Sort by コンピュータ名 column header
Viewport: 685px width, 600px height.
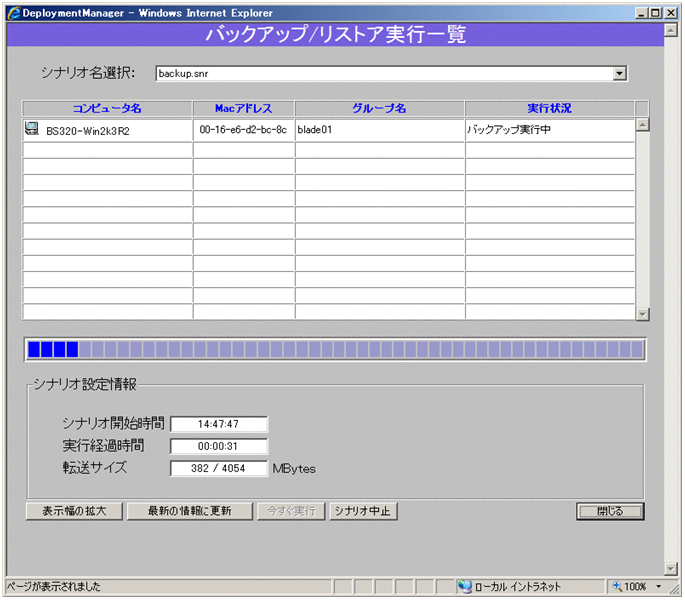(x=107, y=108)
